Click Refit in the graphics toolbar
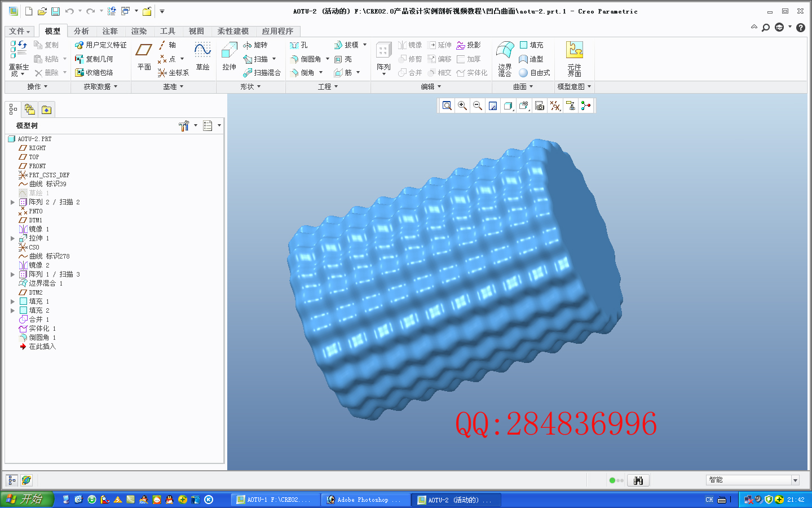Image resolution: width=812 pixels, height=508 pixels. 447,106
